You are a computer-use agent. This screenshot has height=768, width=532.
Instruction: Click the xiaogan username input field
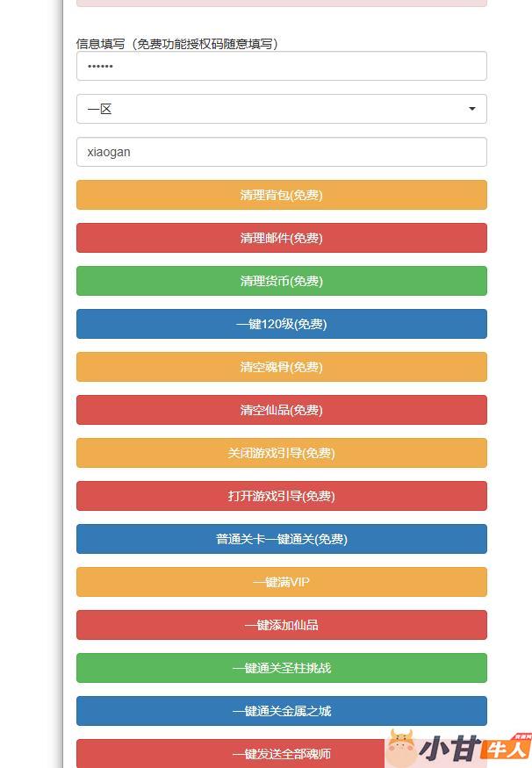coord(281,152)
